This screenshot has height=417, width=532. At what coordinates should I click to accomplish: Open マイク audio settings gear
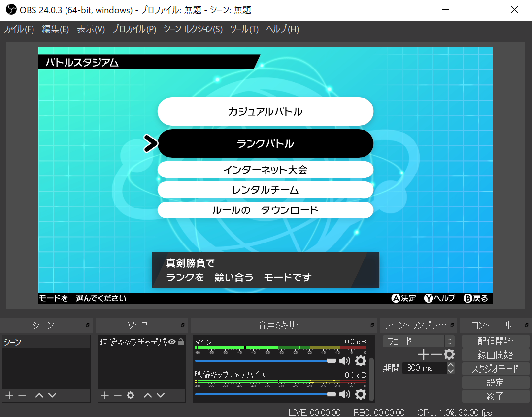pyautogui.click(x=360, y=361)
